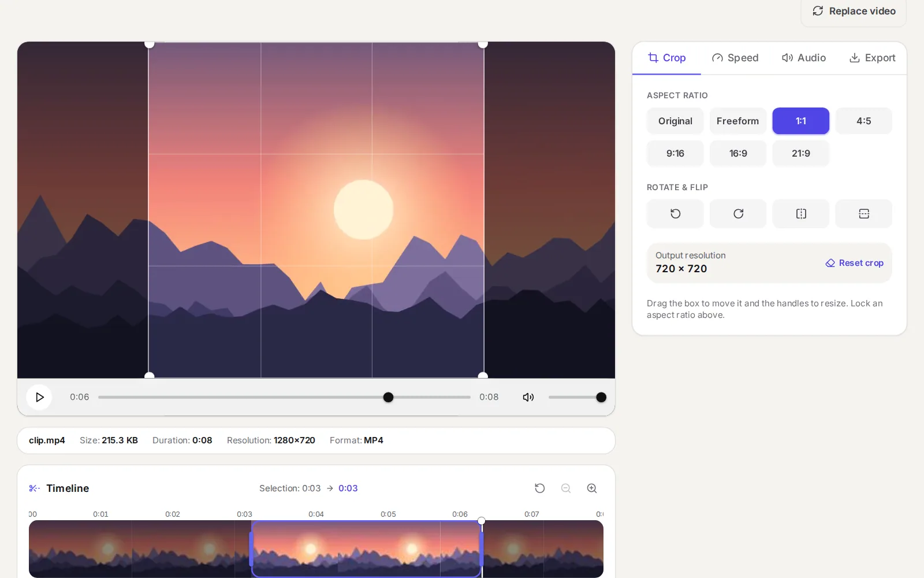This screenshot has height=578, width=924.
Task: Select the 1:1 aspect ratio
Action: [x=801, y=121]
